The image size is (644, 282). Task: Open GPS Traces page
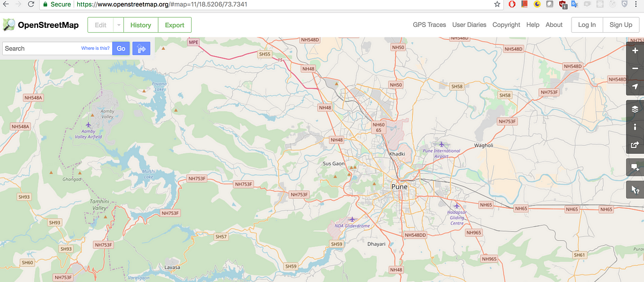(x=429, y=25)
